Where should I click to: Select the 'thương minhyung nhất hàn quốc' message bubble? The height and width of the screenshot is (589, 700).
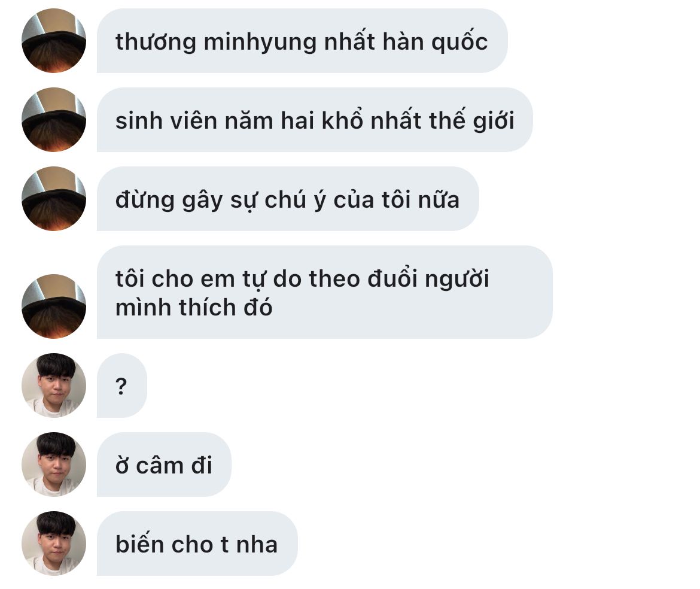(x=302, y=41)
